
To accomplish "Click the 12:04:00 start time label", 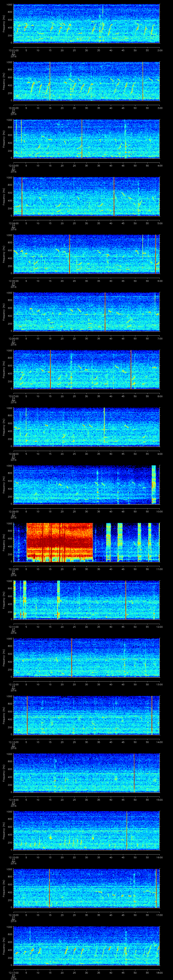I will 13,223.
